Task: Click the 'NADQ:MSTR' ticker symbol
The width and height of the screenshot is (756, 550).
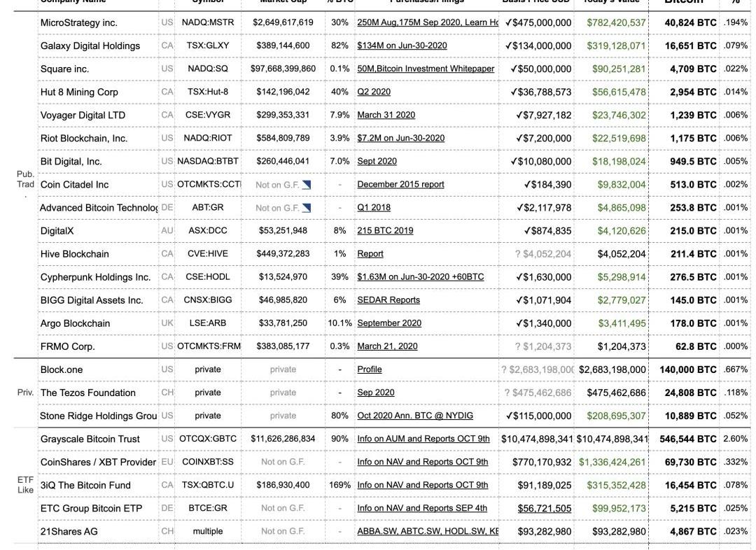Action: coord(208,22)
